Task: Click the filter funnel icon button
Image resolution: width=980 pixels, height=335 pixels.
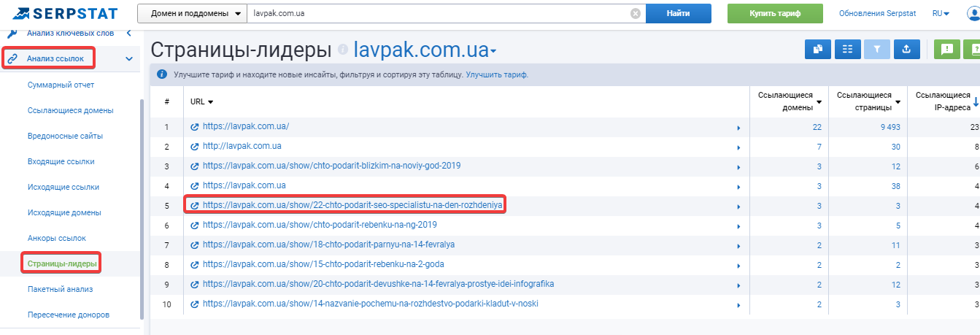Action: (x=877, y=49)
